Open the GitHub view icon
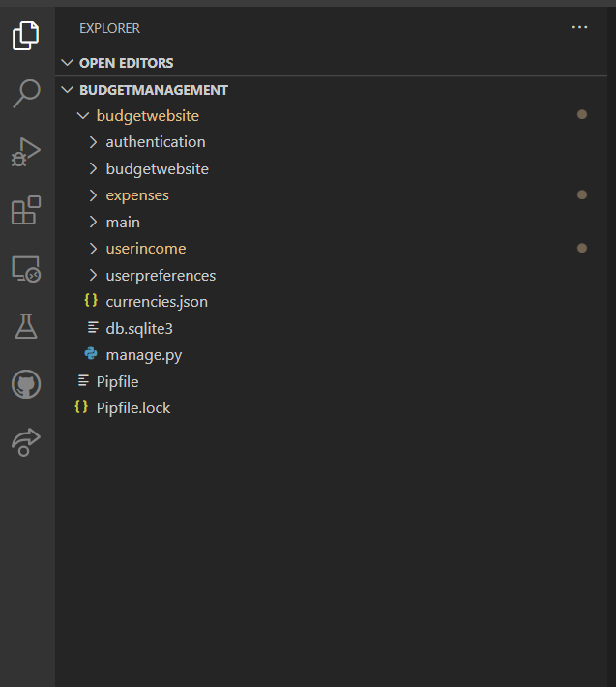This screenshot has width=616, height=687. (x=26, y=384)
